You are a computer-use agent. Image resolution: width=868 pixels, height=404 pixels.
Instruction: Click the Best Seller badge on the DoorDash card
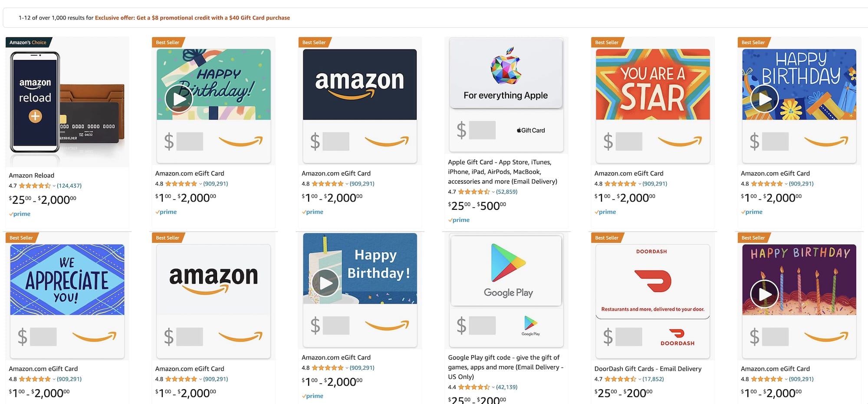point(607,238)
